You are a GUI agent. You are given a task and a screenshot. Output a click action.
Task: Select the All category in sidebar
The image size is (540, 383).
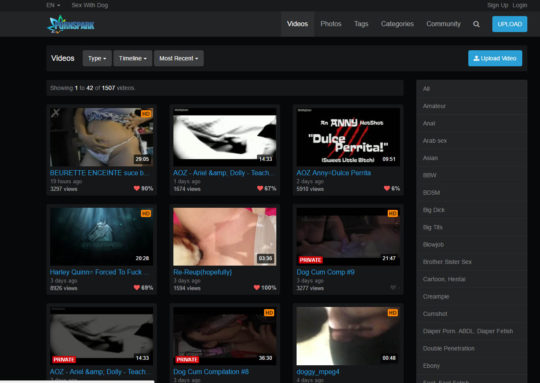(471, 89)
